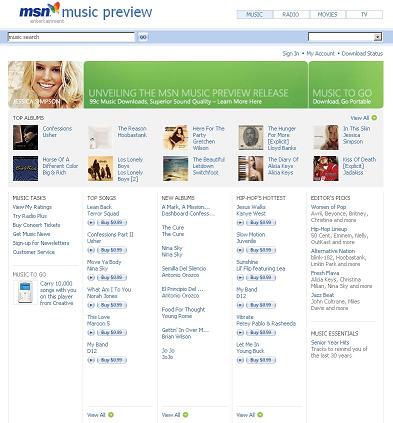Click green arrow under Hip-Hop's Hottest column
The width and height of the screenshot is (393, 423).
(x=260, y=415)
